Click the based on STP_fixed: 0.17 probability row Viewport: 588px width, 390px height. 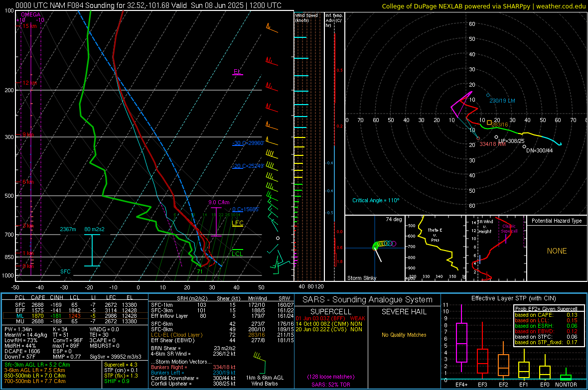tap(546, 342)
